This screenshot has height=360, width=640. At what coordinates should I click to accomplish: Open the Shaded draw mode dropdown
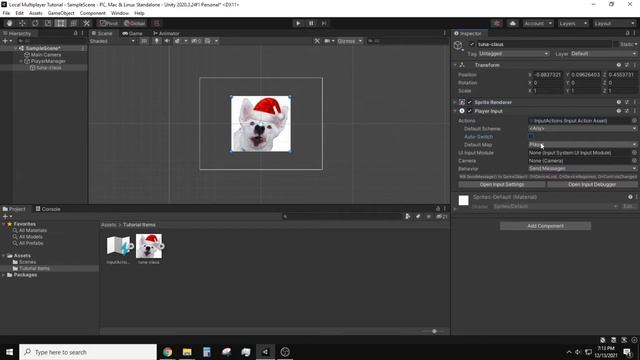(112, 41)
